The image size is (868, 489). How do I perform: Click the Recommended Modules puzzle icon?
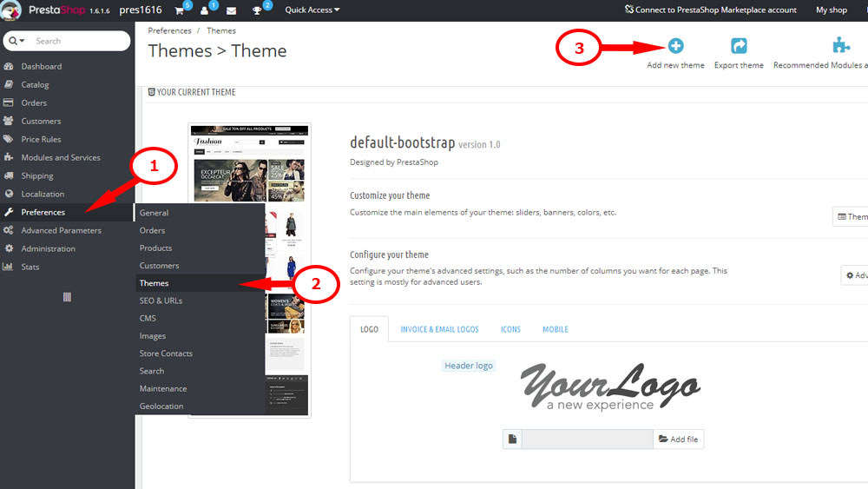(841, 46)
